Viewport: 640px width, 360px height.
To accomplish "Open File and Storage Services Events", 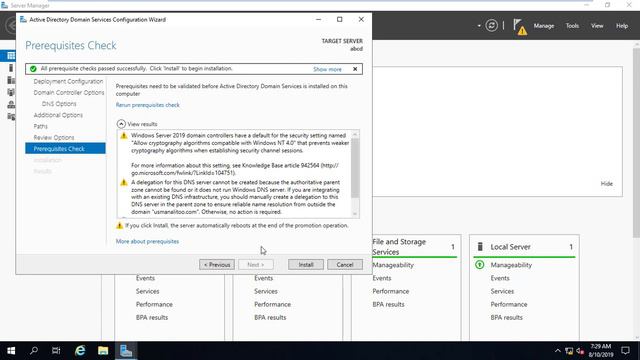I will click(382, 278).
